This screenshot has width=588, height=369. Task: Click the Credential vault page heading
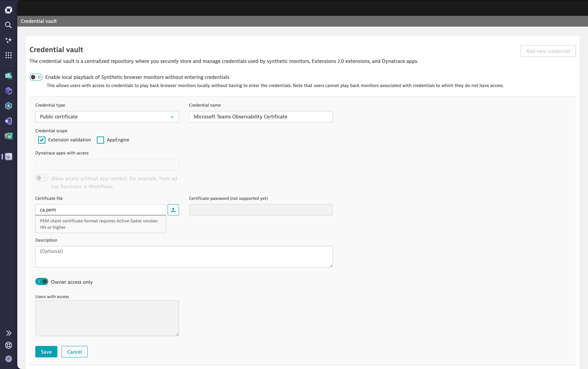click(x=56, y=49)
